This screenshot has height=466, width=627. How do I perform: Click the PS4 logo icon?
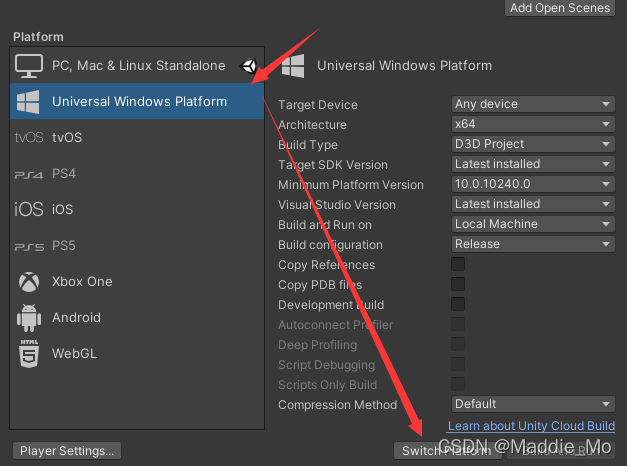coord(29,175)
